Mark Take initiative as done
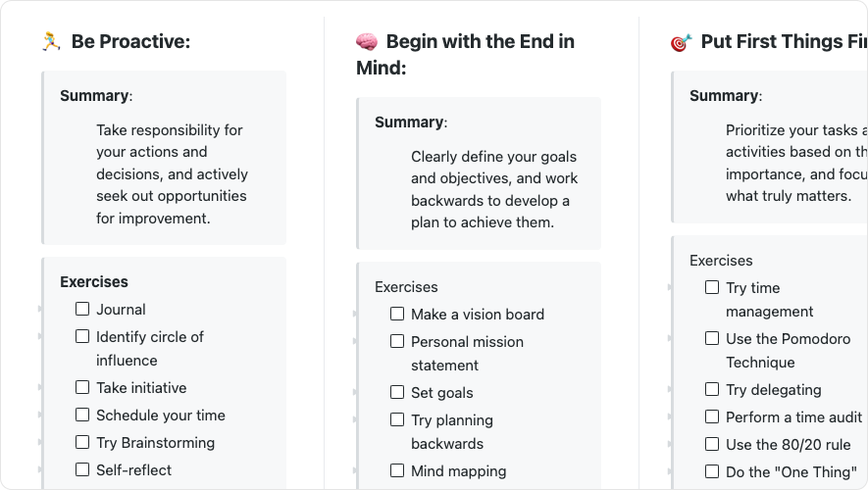Image resolution: width=868 pixels, height=490 pixels. point(82,387)
